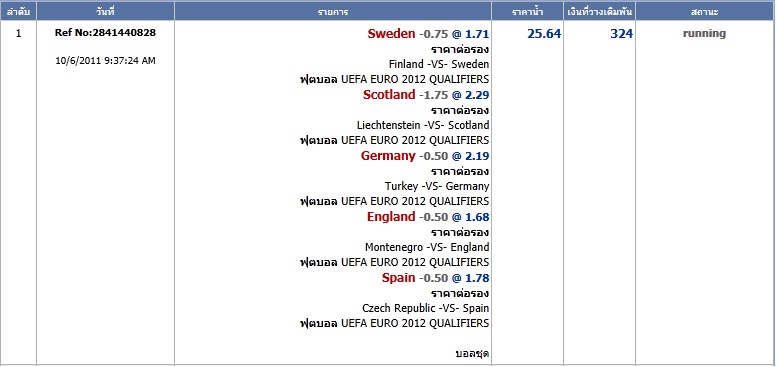Click the Sweden -0.75 @ 1.71 selection
777x367 pixels.
click(428, 34)
